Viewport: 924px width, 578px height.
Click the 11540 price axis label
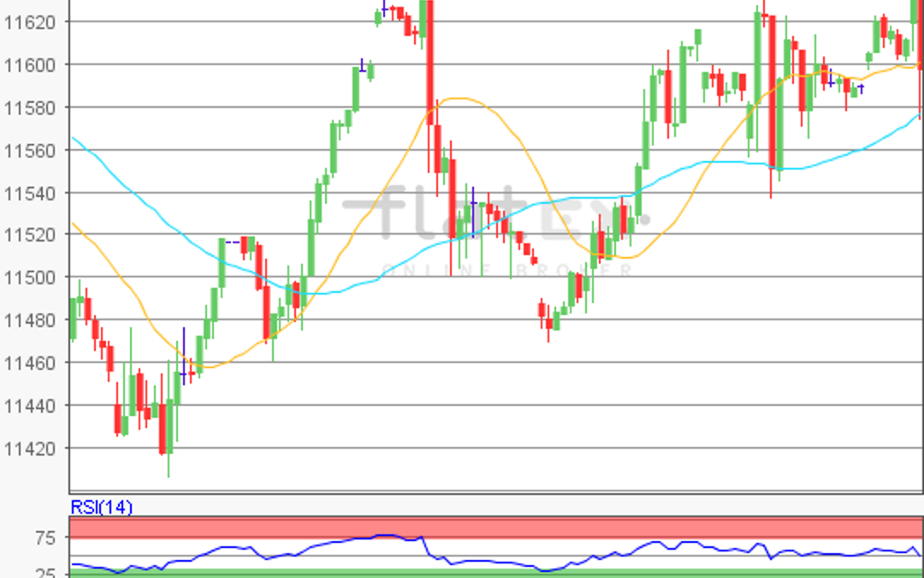click(x=29, y=193)
